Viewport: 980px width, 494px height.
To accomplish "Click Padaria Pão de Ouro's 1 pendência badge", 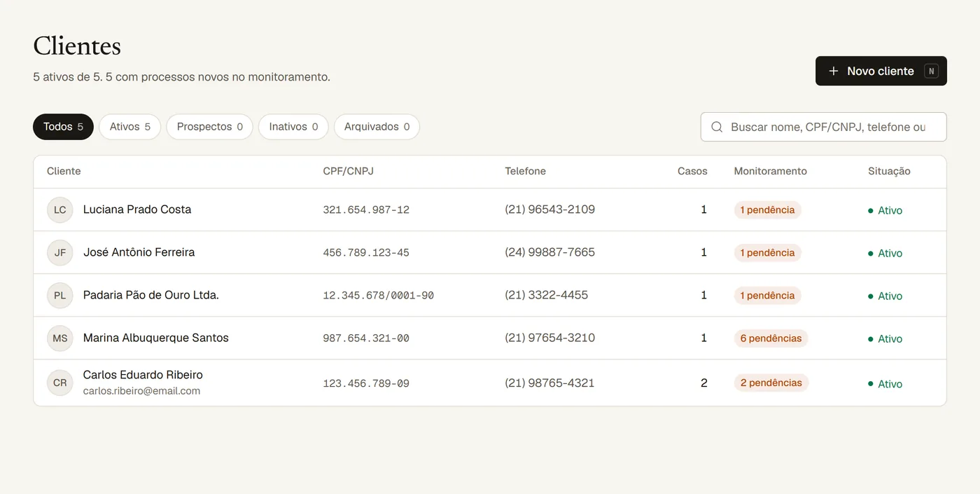I will [767, 296].
